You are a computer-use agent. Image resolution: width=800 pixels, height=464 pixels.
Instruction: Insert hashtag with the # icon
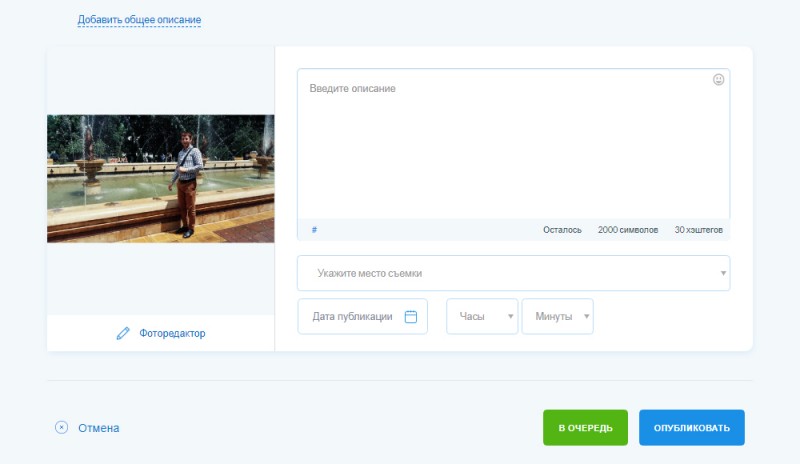tap(314, 230)
